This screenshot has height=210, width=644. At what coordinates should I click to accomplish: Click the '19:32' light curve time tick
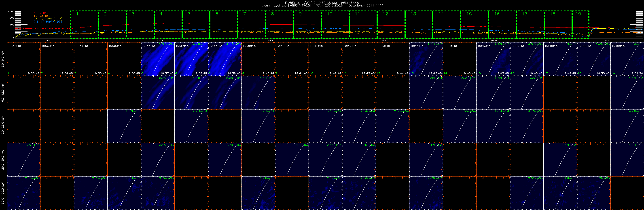pyautogui.click(x=48, y=40)
